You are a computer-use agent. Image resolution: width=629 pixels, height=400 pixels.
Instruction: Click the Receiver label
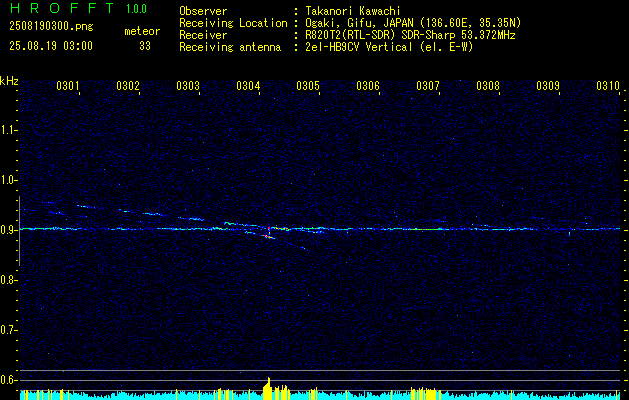[x=203, y=35]
